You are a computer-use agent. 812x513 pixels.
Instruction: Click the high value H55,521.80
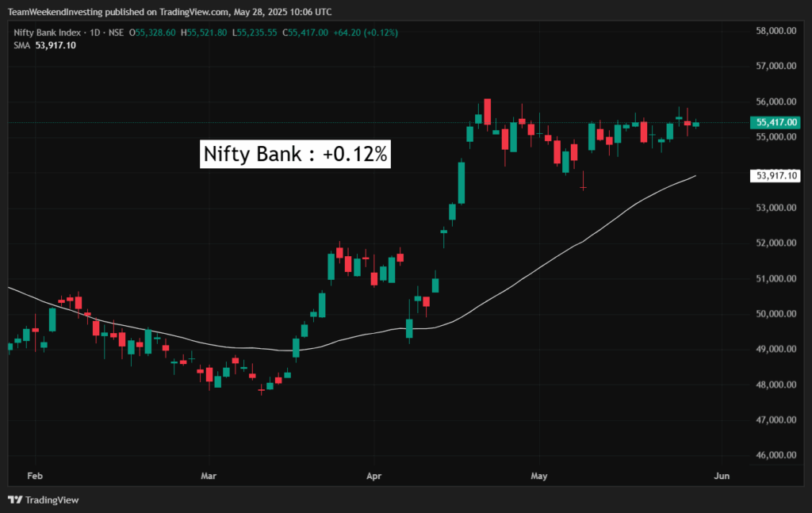click(x=204, y=33)
